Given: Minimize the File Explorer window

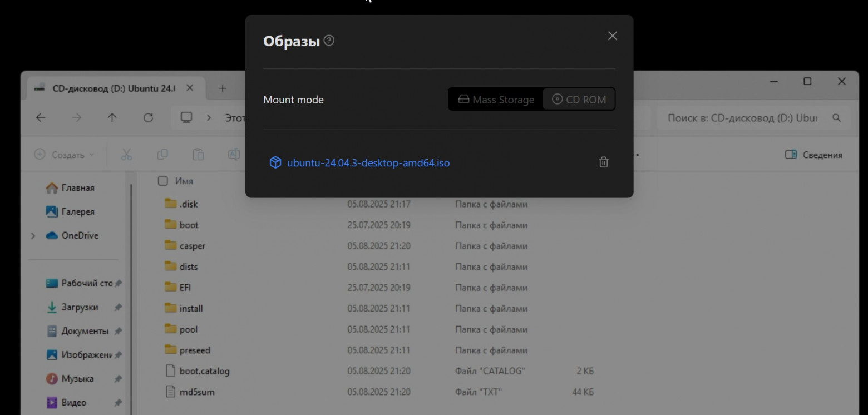Looking at the screenshot, I should [x=774, y=82].
